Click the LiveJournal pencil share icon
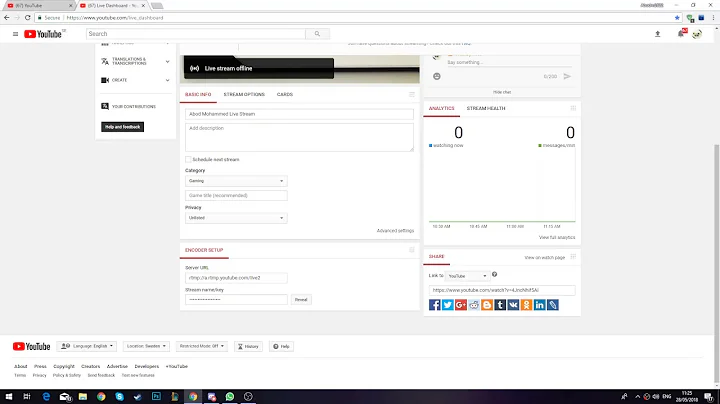Screen dimensions: 720x404 click(x=553, y=305)
